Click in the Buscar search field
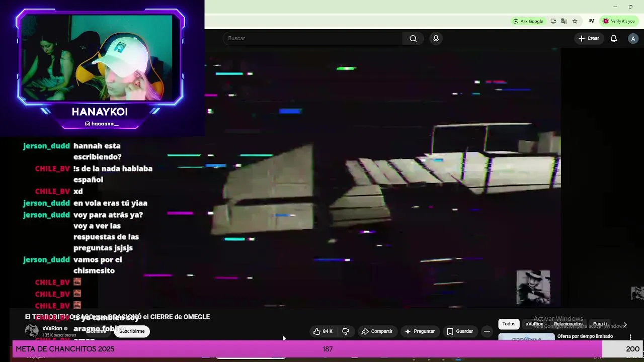 [x=313, y=39]
